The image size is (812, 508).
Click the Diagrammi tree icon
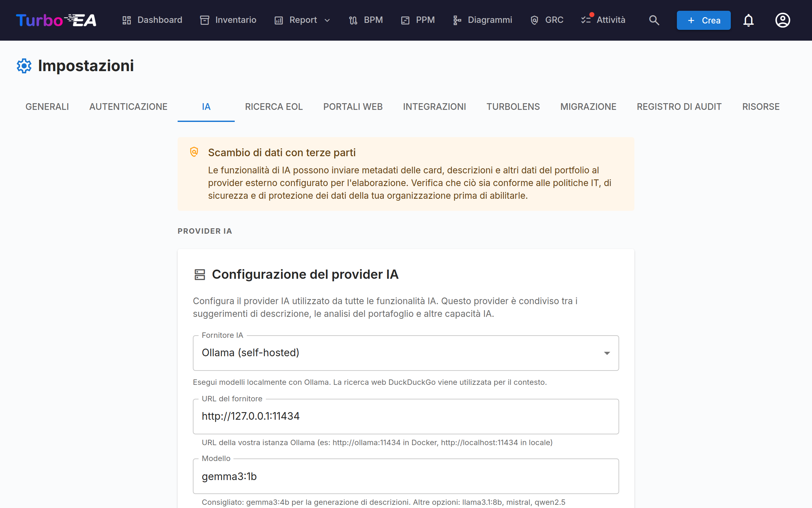coord(457,20)
